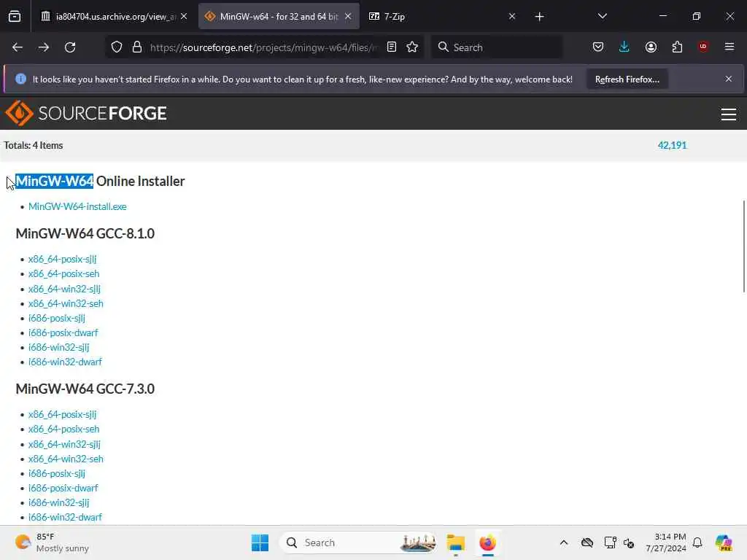
Task: Click the 42,191 downloads total
Action: [x=672, y=145]
